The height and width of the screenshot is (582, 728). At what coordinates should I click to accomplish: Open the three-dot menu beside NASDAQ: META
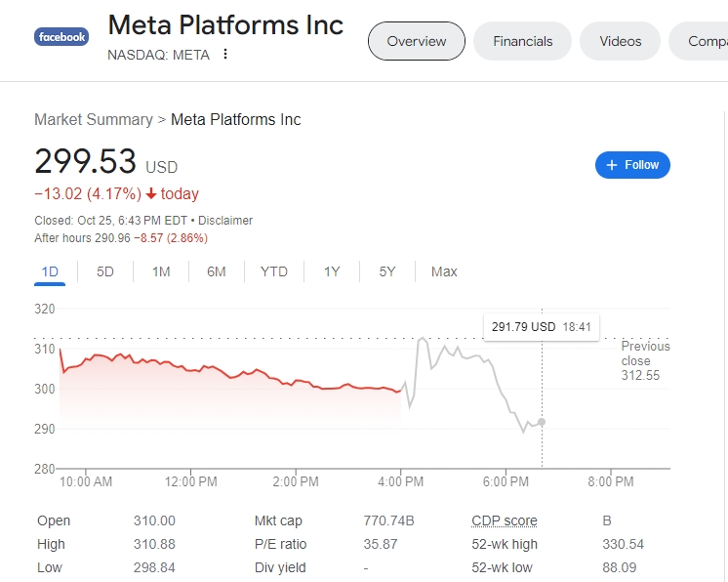(x=225, y=55)
